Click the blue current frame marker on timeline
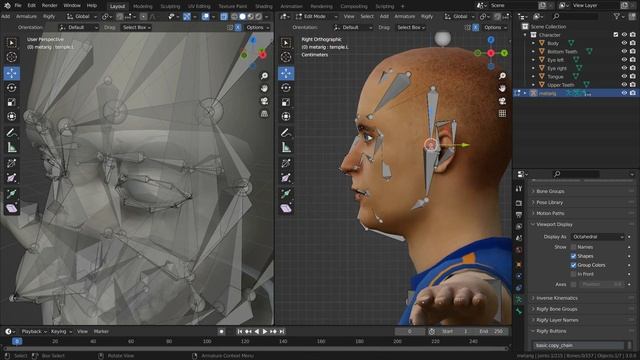The image size is (640, 360). click(17, 341)
